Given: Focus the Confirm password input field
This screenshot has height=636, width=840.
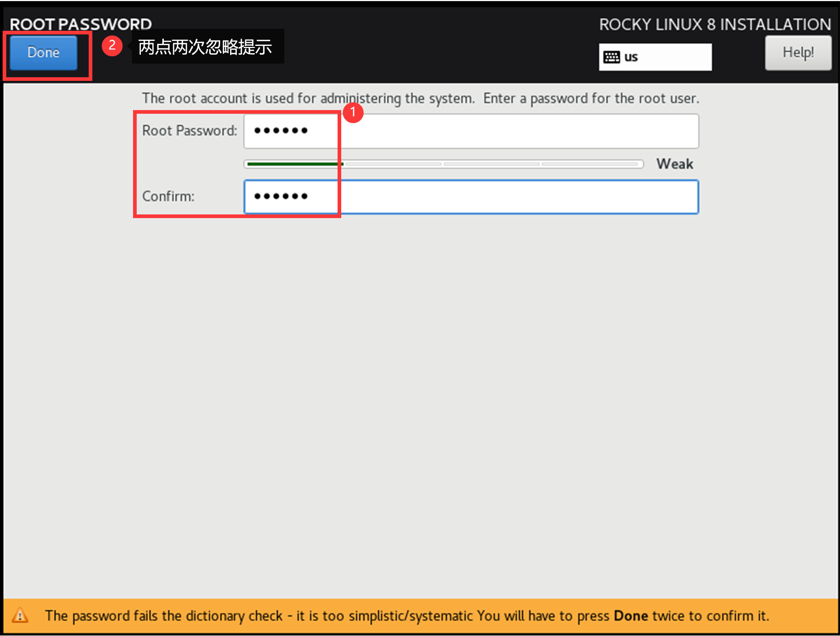Looking at the screenshot, I should click(471, 197).
